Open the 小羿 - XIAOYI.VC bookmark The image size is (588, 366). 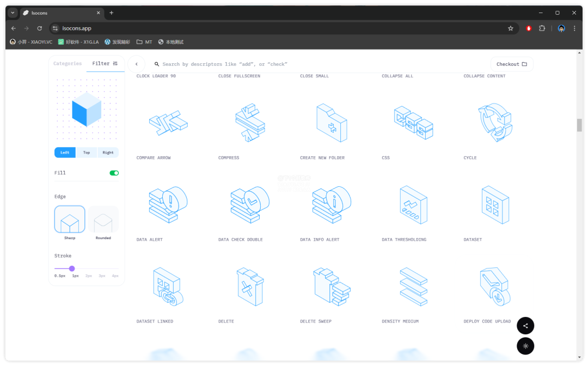[31, 42]
